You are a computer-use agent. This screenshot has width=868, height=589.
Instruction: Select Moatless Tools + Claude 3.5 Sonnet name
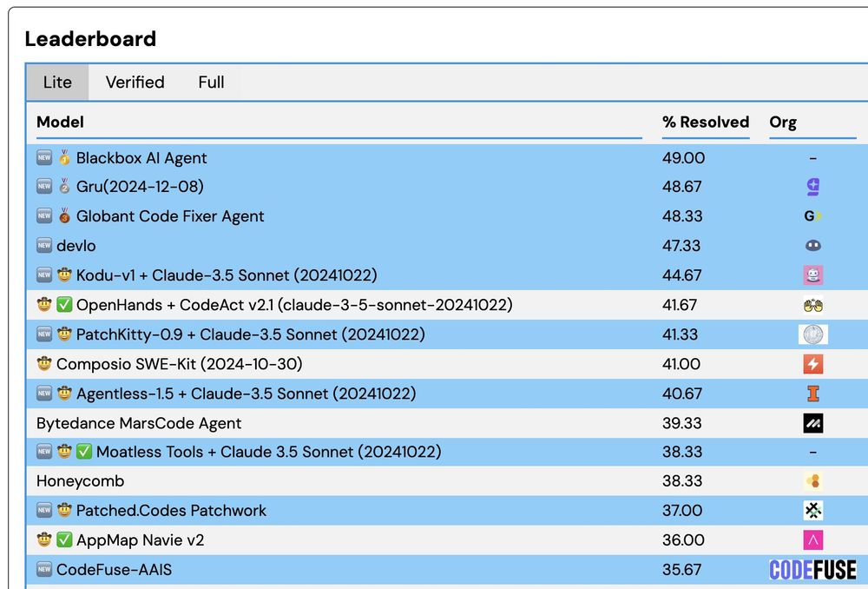pos(268,452)
